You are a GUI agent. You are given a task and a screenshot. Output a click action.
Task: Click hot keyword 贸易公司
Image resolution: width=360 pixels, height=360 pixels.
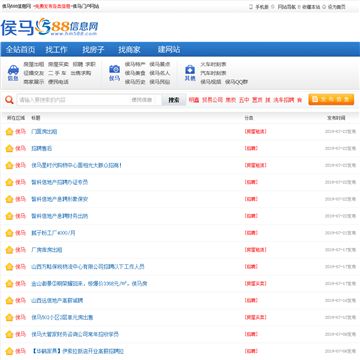click(x=212, y=100)
